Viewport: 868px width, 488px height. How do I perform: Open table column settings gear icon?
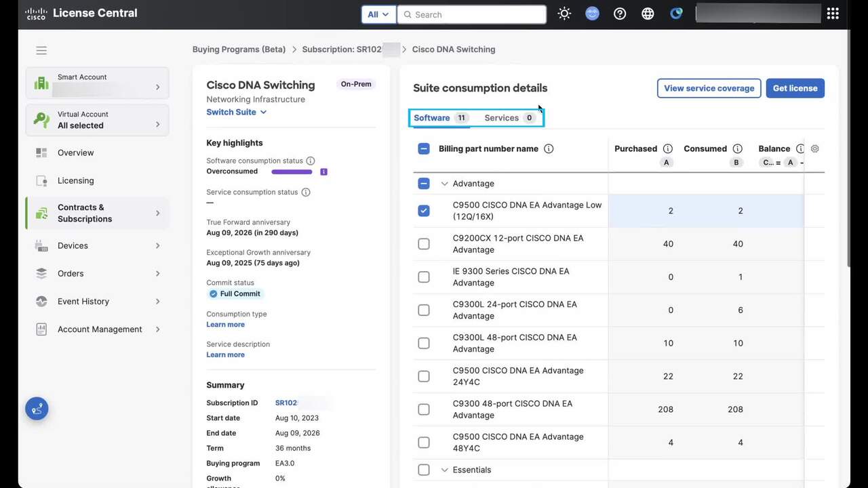pos(815,148)
